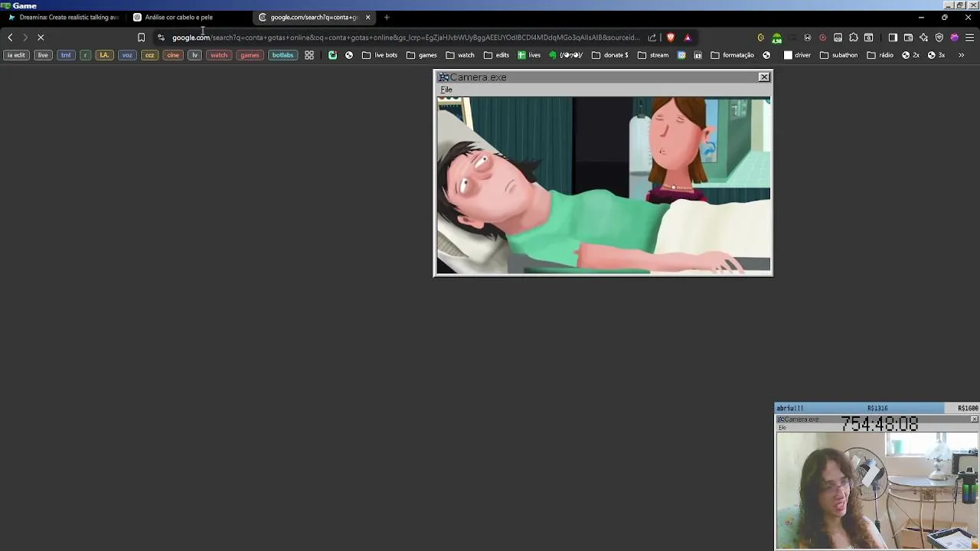Open the Brave Wallet icon
This screenshot has width=980, height=551.
point(908,37)
